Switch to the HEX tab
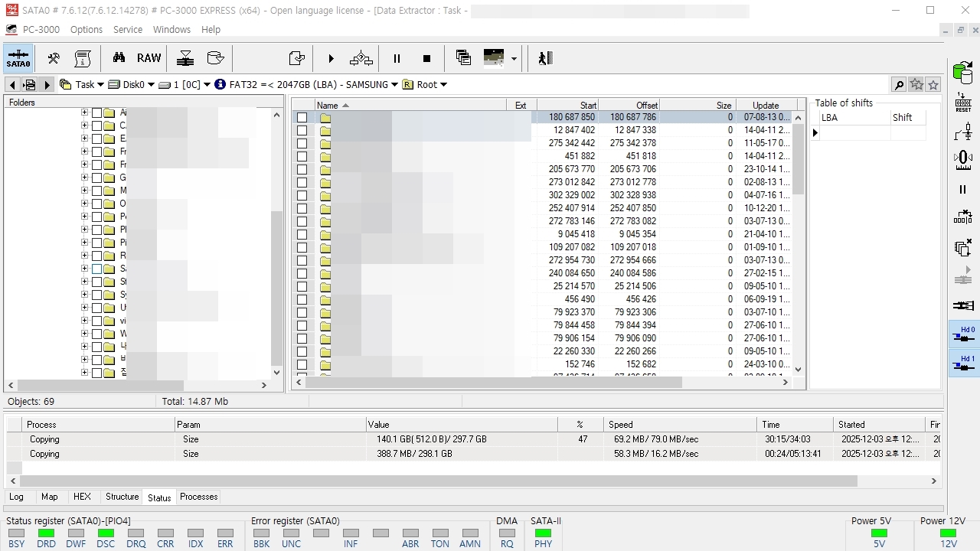Image resolution: width=980 pixels, height=551 pixels. point(82,497)
